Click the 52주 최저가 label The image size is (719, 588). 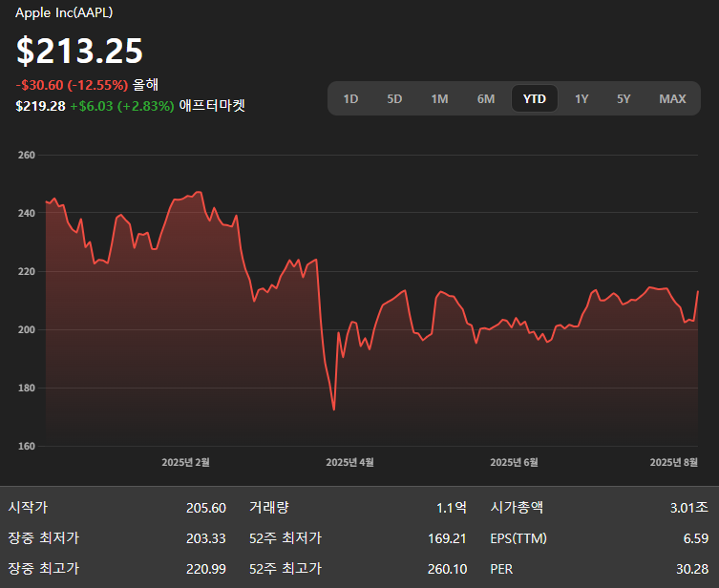coord(285,537)
